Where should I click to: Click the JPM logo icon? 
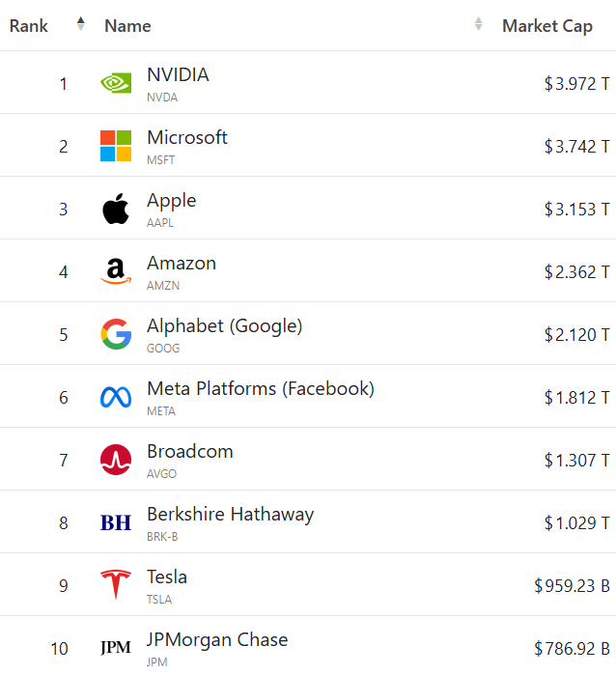point(116,647)
